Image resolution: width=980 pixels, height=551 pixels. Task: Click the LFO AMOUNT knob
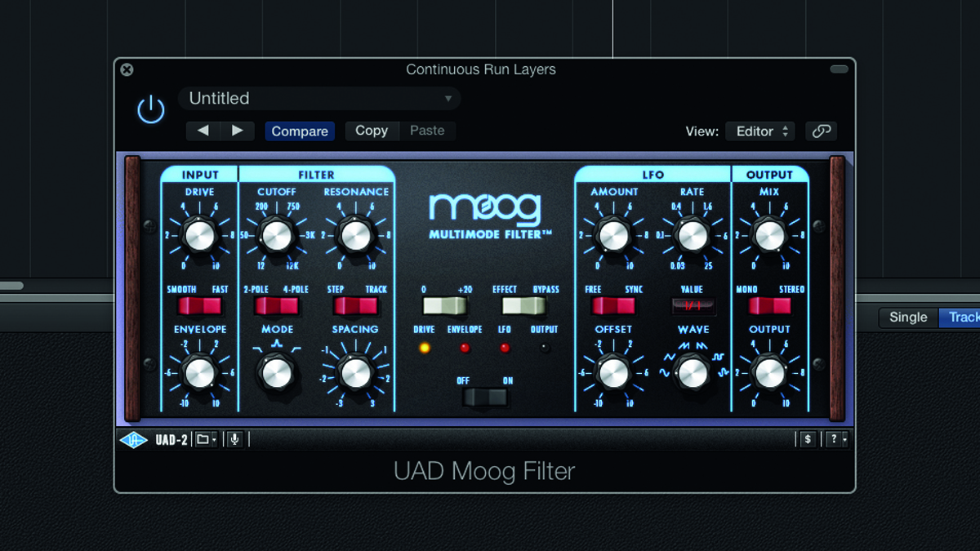[x=613, y=235]
